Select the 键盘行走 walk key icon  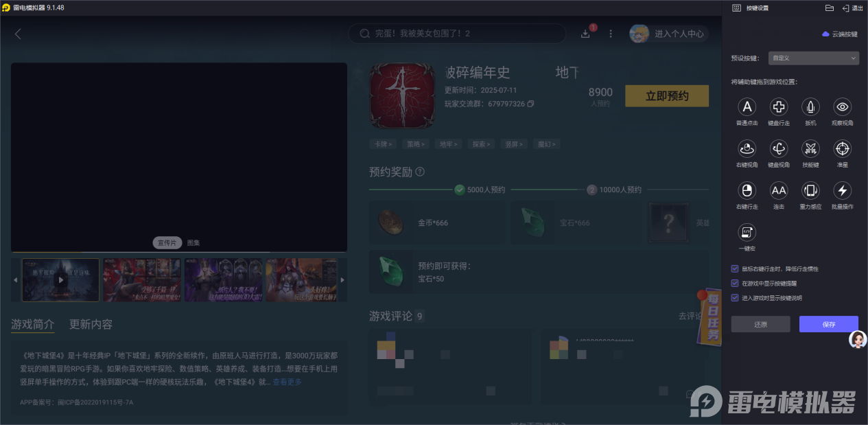[x=778, y=106]
